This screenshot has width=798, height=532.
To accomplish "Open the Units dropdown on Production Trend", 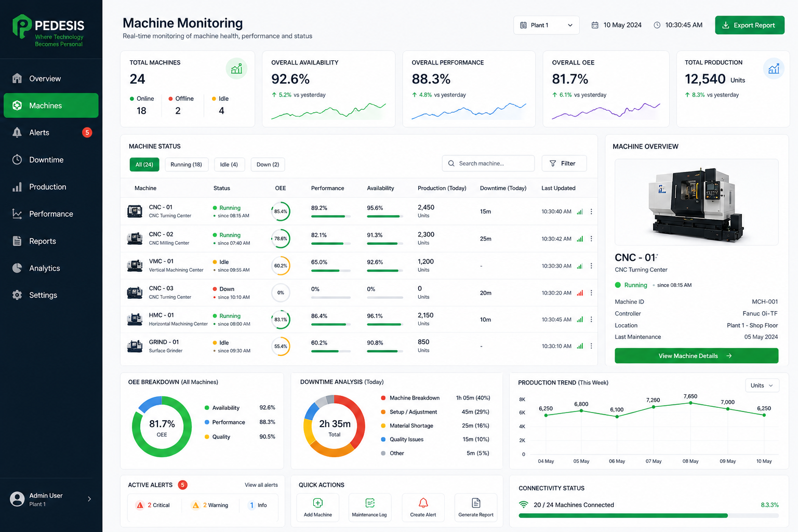I will click(762, 385).
